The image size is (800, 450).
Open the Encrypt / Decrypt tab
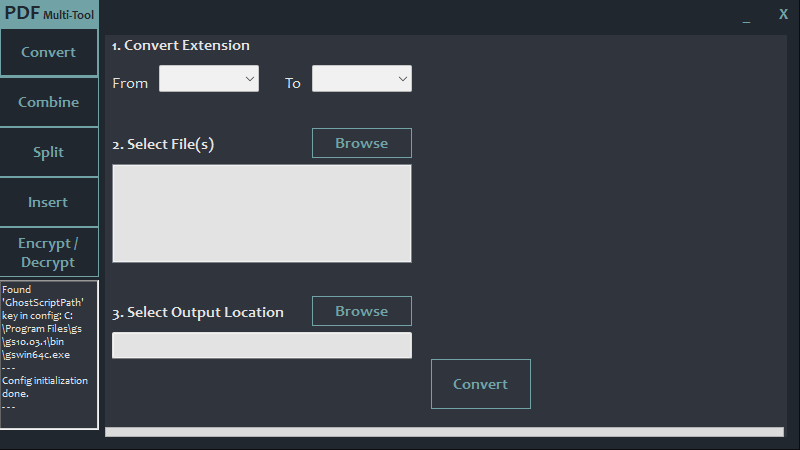click(x=49, y=252)
